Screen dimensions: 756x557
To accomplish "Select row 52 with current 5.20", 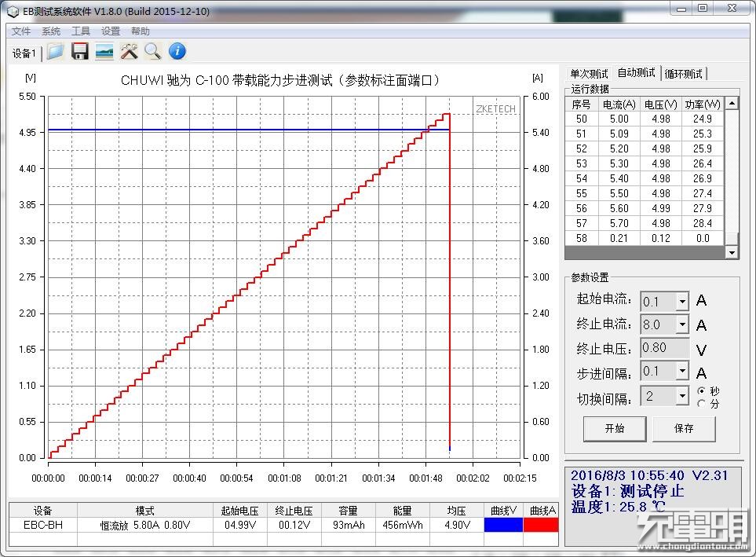I will (645, 148).
